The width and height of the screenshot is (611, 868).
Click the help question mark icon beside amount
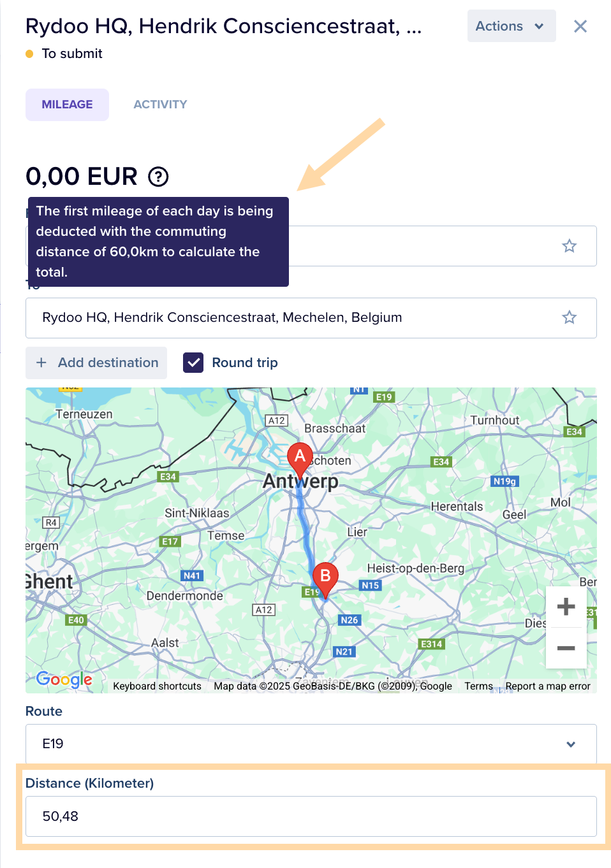tap(158, 177)
